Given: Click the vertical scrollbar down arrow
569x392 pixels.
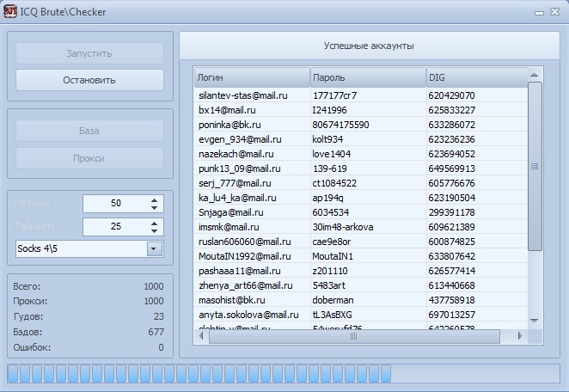Looking at the screenshot, I should click(x=534, y=321).
